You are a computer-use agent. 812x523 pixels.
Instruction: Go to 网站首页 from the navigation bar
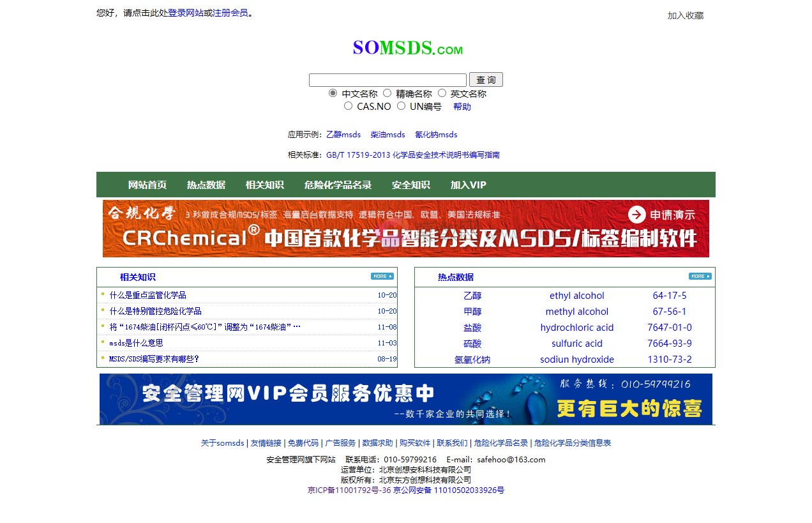146,185
